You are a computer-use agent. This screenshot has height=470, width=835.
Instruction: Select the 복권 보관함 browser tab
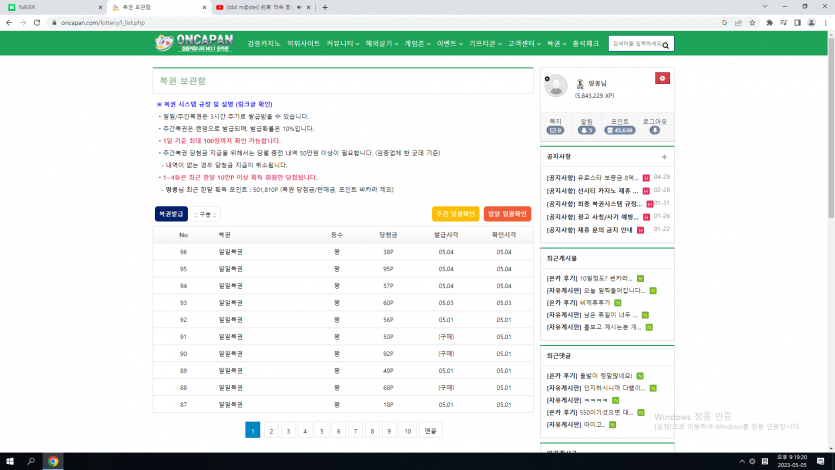click(159, 7)
